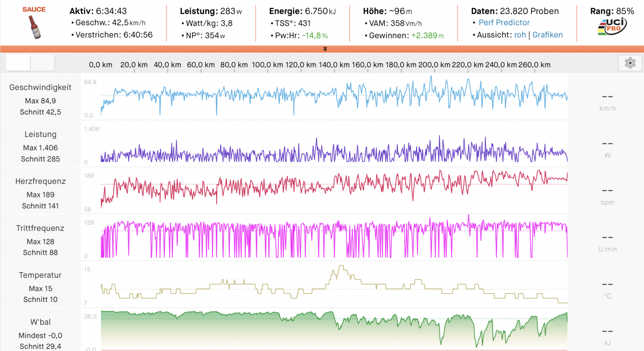This screenshot has width=644, height=351.
Task: Click the Rang: 85% heading
Action: (612, 11)
